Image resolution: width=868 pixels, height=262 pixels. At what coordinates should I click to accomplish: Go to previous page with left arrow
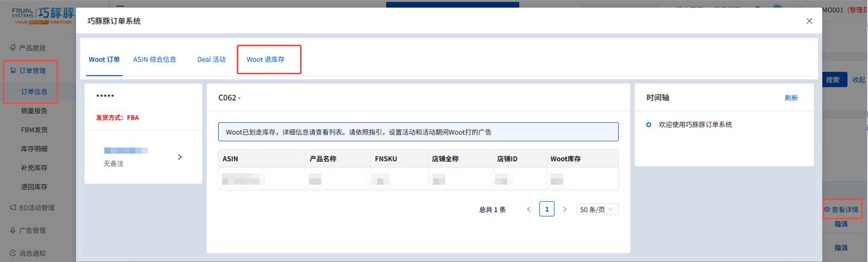click(529, 209)
